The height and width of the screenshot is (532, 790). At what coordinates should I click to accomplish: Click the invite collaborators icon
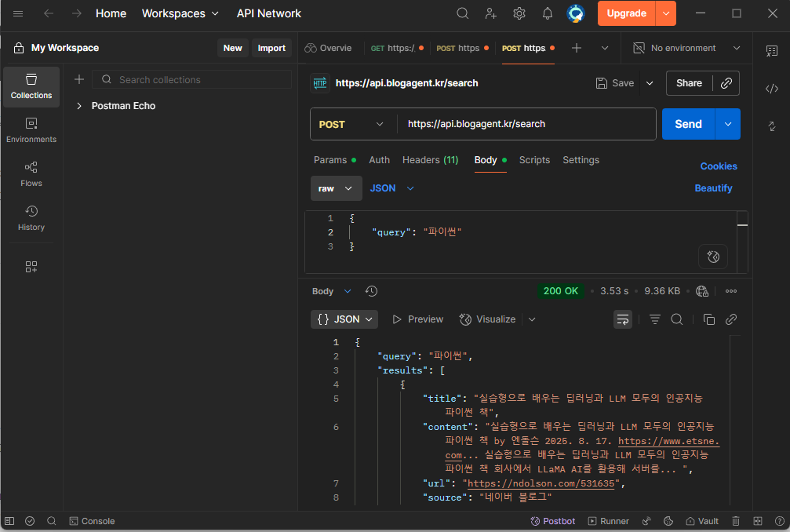(x=491, y=13)
